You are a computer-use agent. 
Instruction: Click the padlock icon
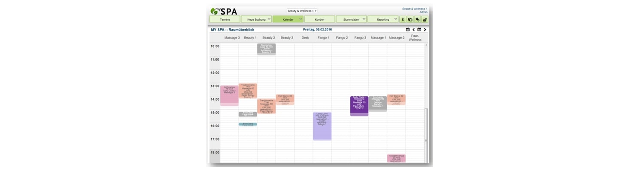425,19
